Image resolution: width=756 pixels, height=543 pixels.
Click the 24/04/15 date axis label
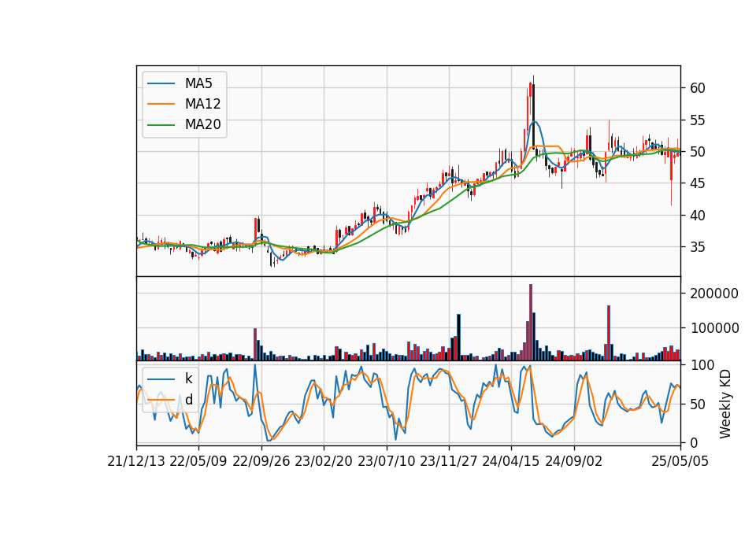point(511,461)
